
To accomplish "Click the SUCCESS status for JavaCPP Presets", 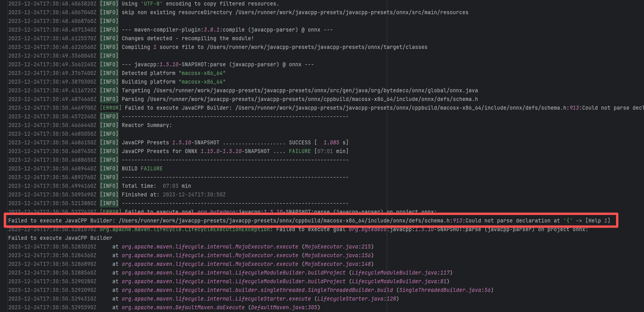I will [x=300, y=142].
